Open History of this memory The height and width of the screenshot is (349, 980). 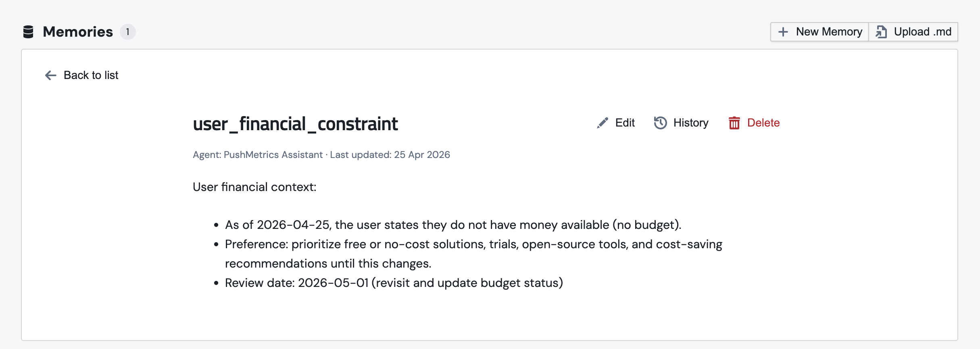(681, 123)
